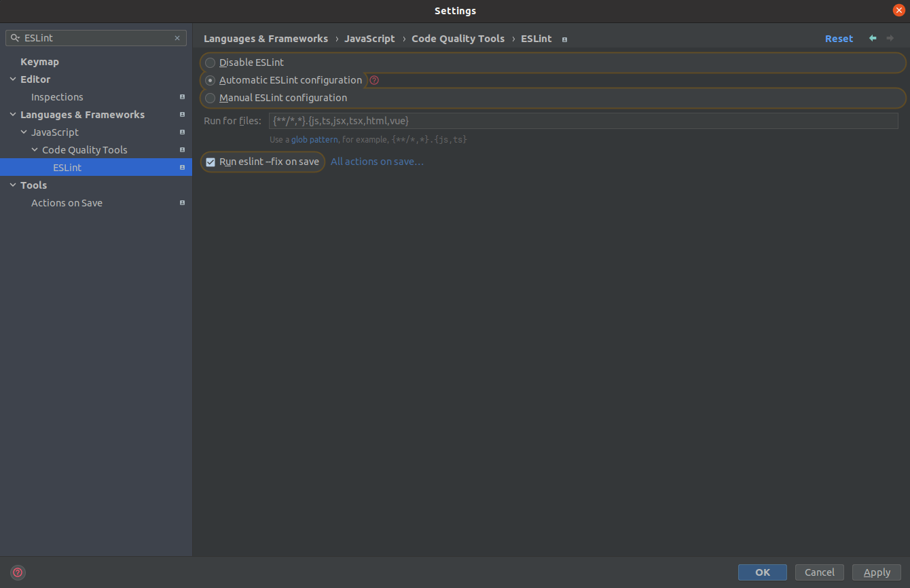This screenshot has width=910, height=588.
Task: Open the Inspections settings page
Action: 57,97
